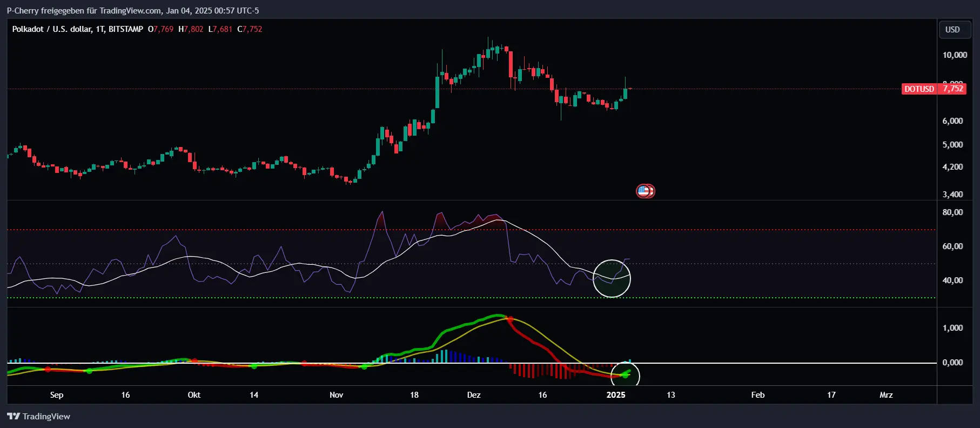The height and width of the screenshot is (428, 980).
Task: Click the Dez date label
Action: click(x=474, y=395)
